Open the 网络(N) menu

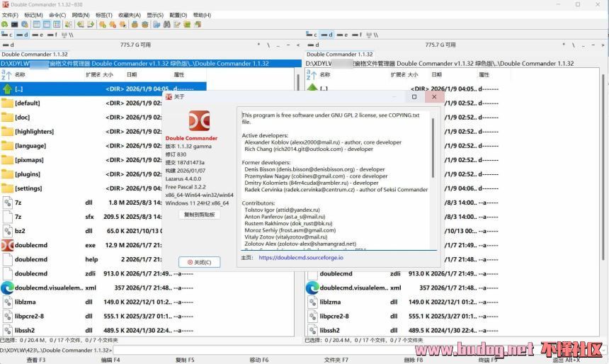click(x=81, y=15)
